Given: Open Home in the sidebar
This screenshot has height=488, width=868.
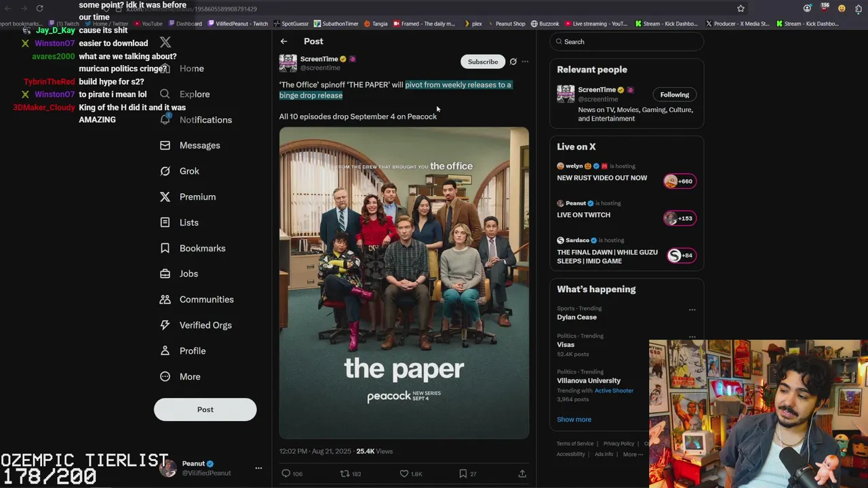Looking at the screenshot, I should point(191,68).
